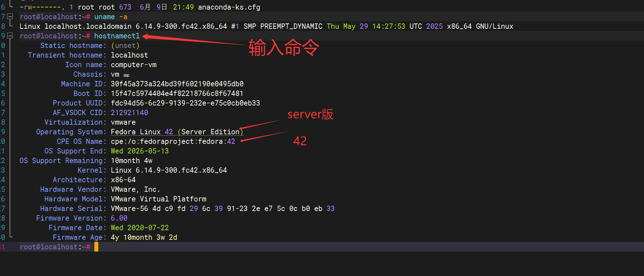Select the anaconda-ks.cfg filename

click(x=229, y=7)
